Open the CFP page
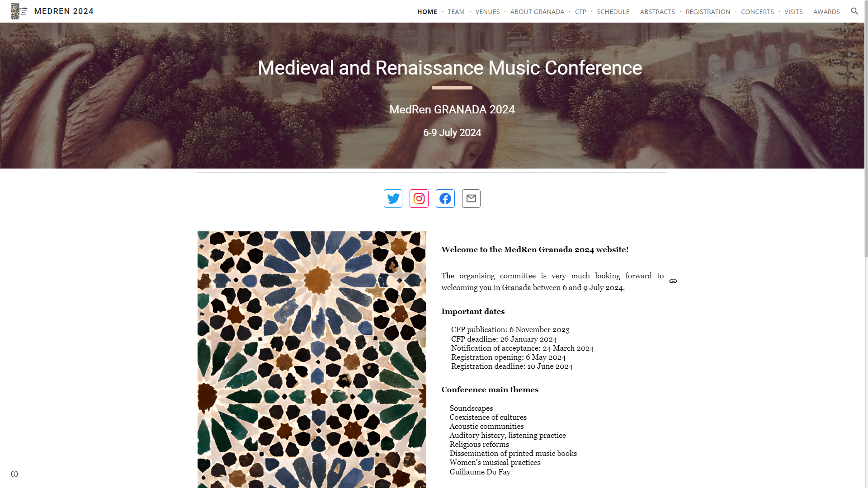Image resolution: width=868 pixels, height=488 pixels. [x=580, y=12]
